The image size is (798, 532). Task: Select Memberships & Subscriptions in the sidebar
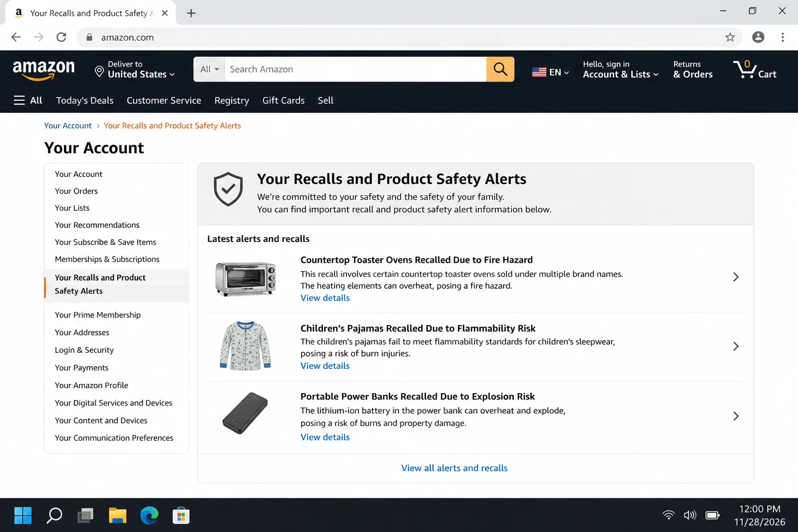[x=107, y=259]
